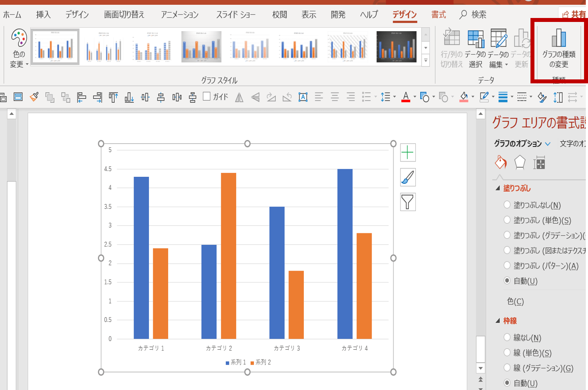588x390 pixels.
Task: Open the データの編集 dropdown
Action: 498,48
